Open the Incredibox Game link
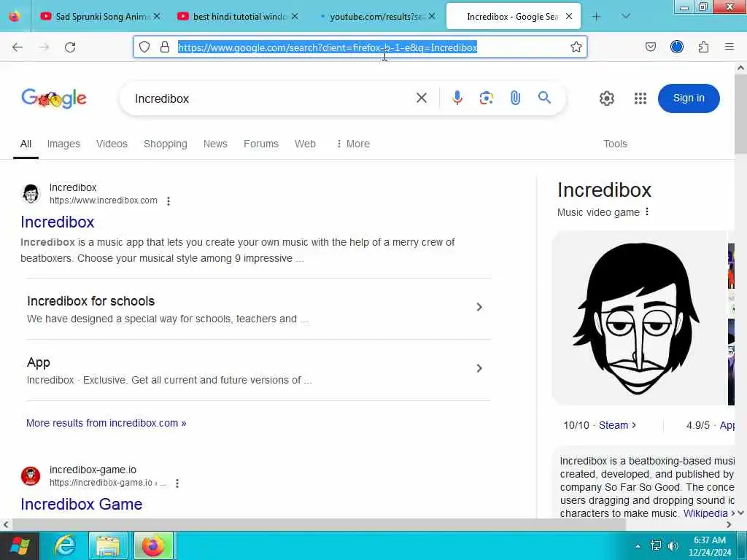Viewport: 747px width, 560px height. click(x=82, y=504)
